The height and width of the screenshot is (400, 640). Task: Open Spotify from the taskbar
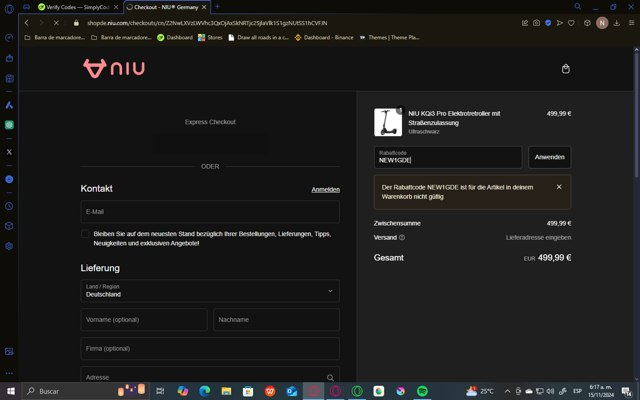pos(422,391)
